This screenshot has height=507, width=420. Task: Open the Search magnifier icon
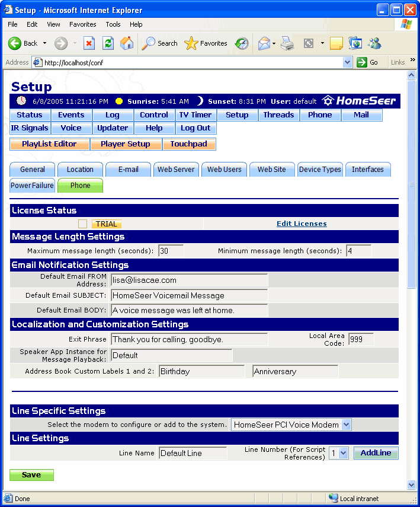[148, 43]
